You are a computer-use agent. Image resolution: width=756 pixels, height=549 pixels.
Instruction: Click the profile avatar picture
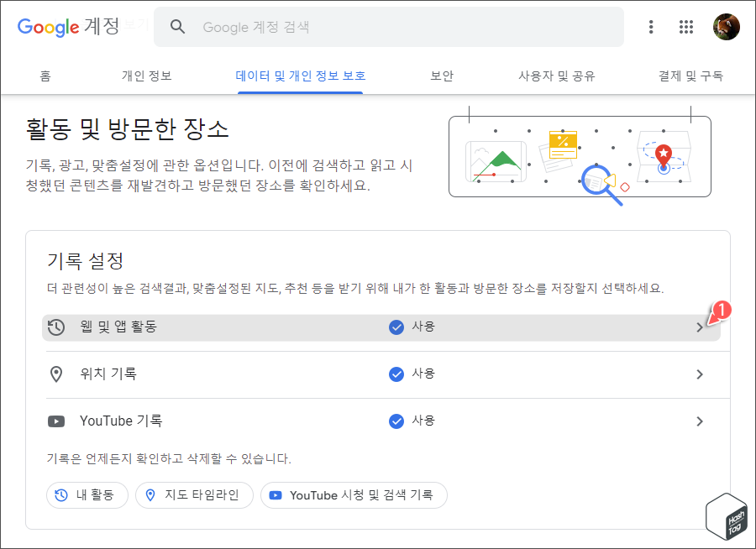point(727,26)
